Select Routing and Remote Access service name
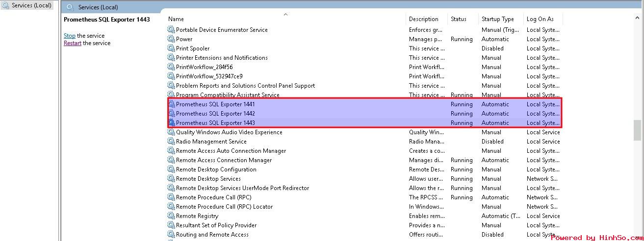The height and width of the screenshot is (241, 644). click(x=212, y=235)
